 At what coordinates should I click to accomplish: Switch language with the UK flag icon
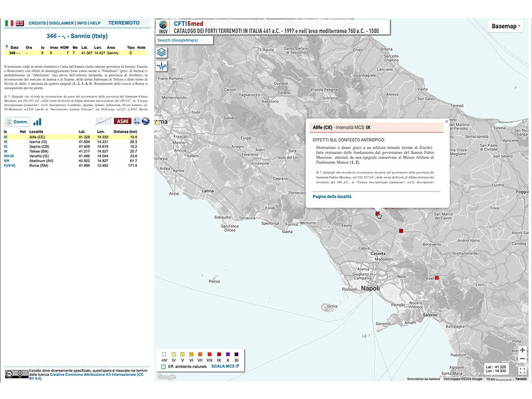click(x=20, y=23)
